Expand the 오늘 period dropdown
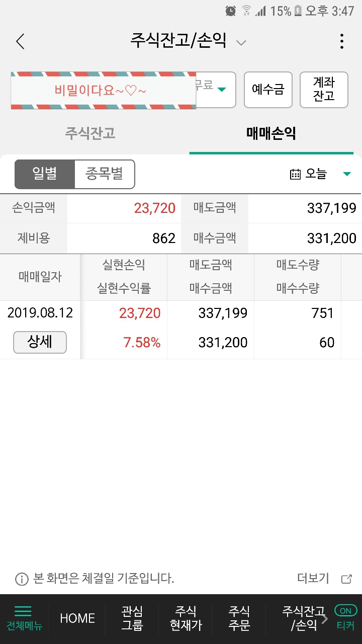 tap(347, 174)
